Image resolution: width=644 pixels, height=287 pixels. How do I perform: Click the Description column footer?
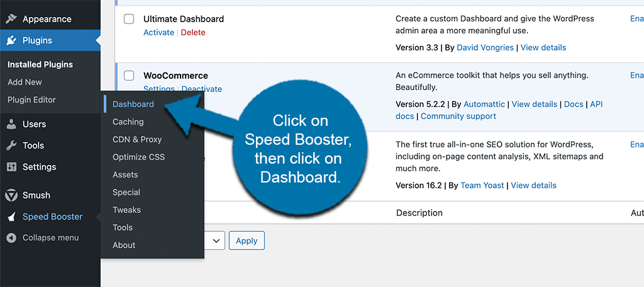tap(419, 213)
